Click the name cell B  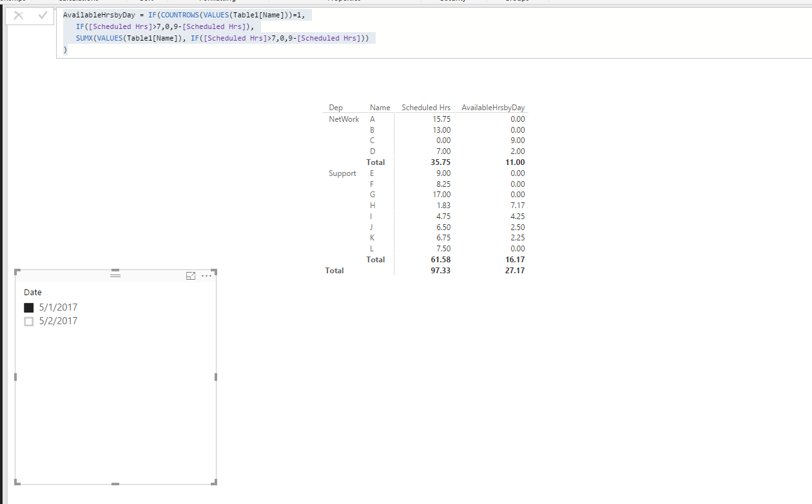[372, 130]
